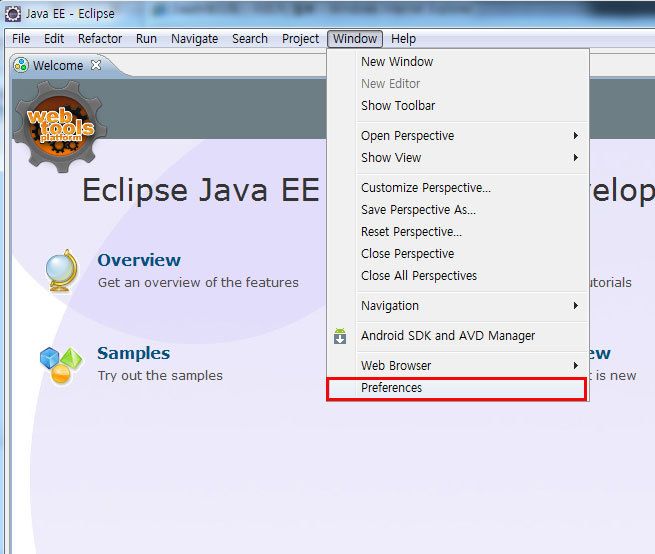Select Close All Perspectives entry
Screen dimensions: 655x554
click(x=458, y=276)
